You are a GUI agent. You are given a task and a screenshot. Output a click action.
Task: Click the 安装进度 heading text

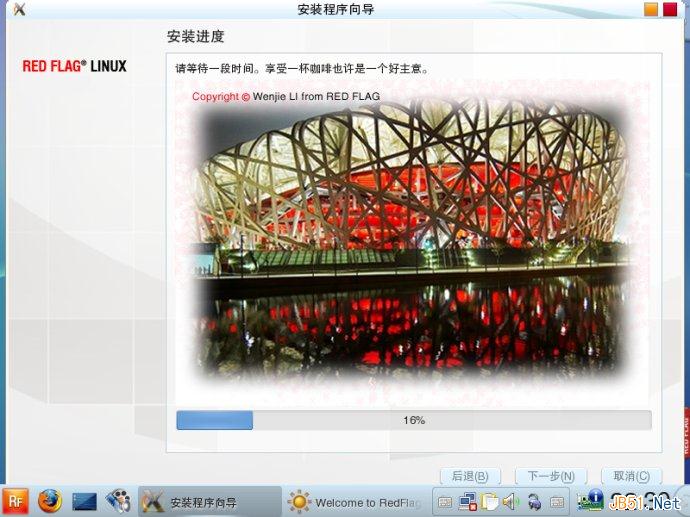pyautogui.click(x=195, y=36)
